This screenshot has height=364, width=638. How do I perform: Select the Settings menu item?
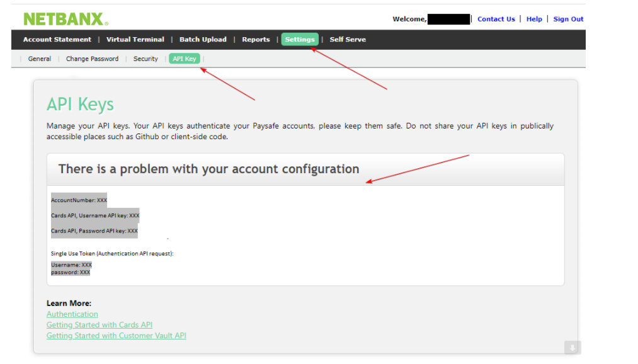[300, 40]
